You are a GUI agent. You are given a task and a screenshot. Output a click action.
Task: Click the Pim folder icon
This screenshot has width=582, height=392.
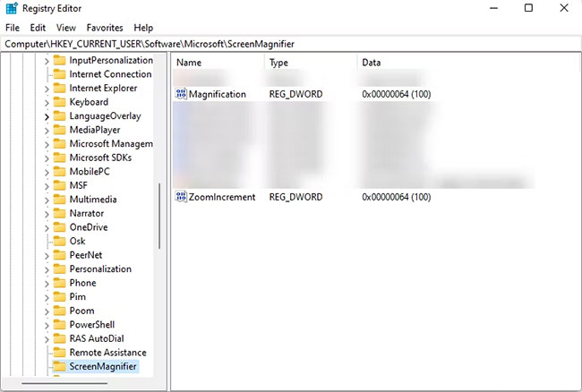point(59,297)
